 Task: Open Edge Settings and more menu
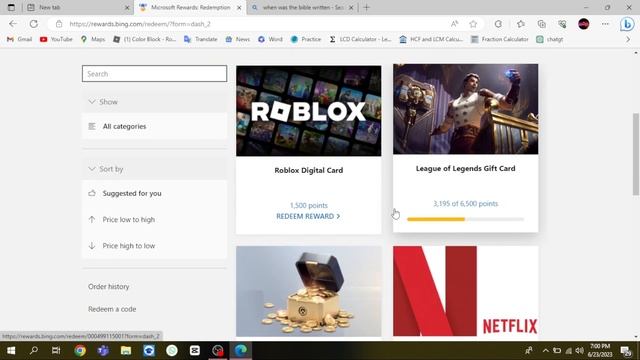click(605, 24)
